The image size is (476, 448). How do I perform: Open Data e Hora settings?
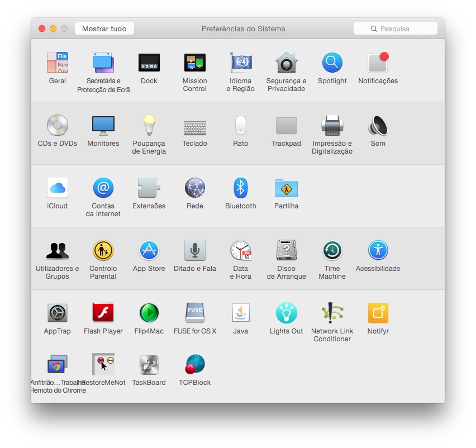pos(241,250)
